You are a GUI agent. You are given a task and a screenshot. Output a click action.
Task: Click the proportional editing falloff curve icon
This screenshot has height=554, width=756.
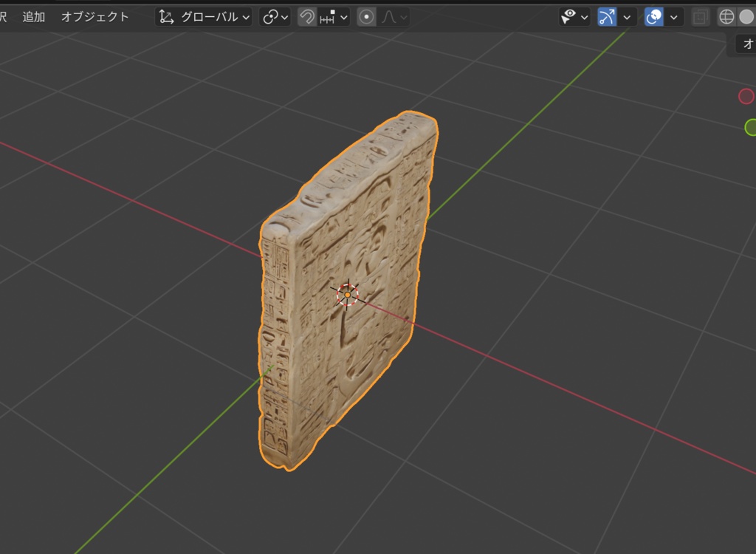click(x=389, y=17)
